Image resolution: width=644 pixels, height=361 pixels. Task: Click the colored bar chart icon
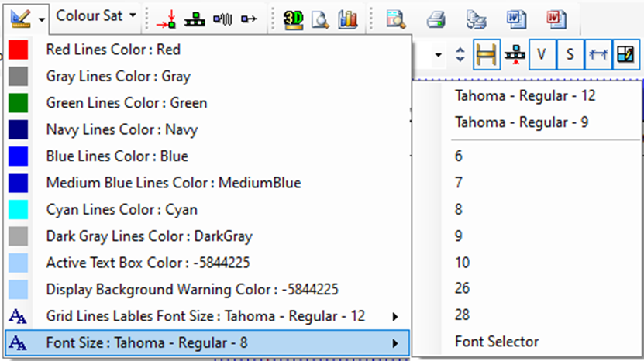point(347,19)
